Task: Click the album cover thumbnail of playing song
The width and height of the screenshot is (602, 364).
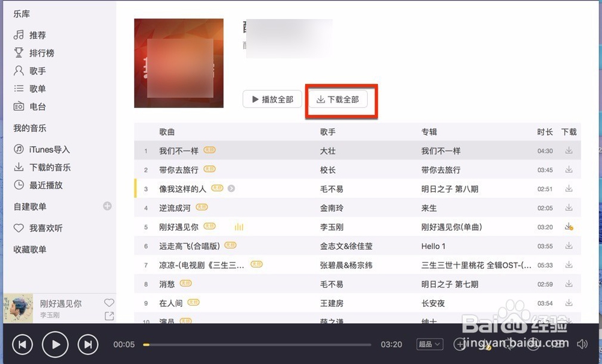Action: [x=17, y=307]
